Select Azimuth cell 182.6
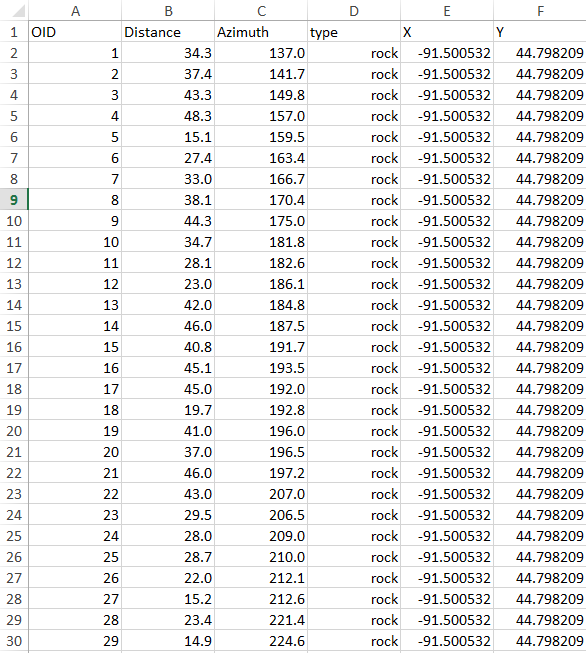 tap(261, 263)
